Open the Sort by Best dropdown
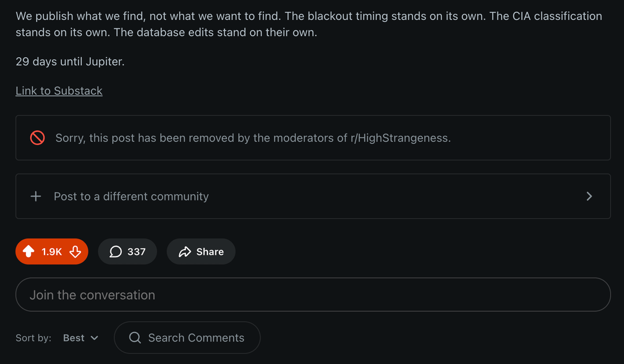Viewport: 624px width, 364px height. pos(80,338)
